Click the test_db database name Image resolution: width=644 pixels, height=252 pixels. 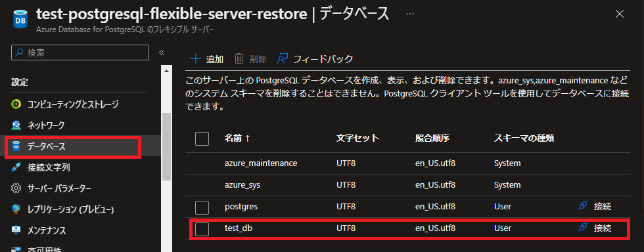pos(238,228)
